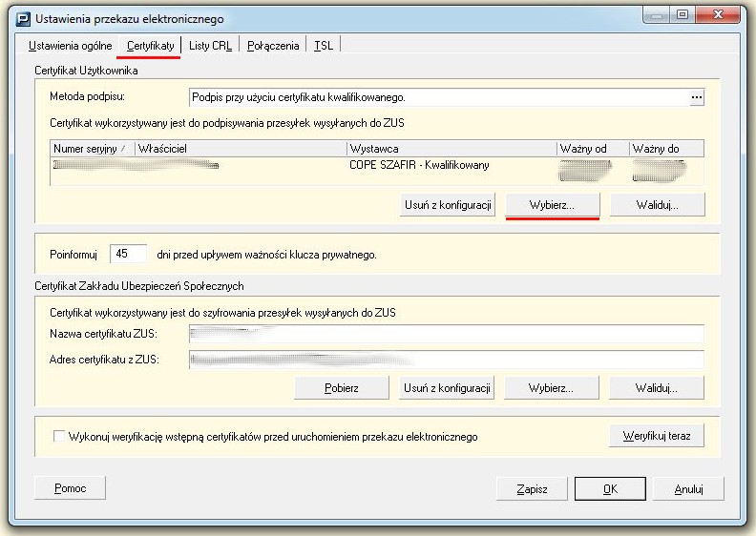
Task: Open the Listy CRL tab
Action: tap(210, 46)
